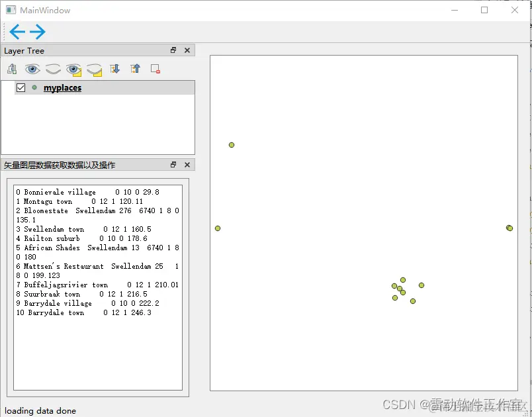Click the row '0 Bonnievale village'
Viewport: 532px width, 417px height.
tap(87, 192)
